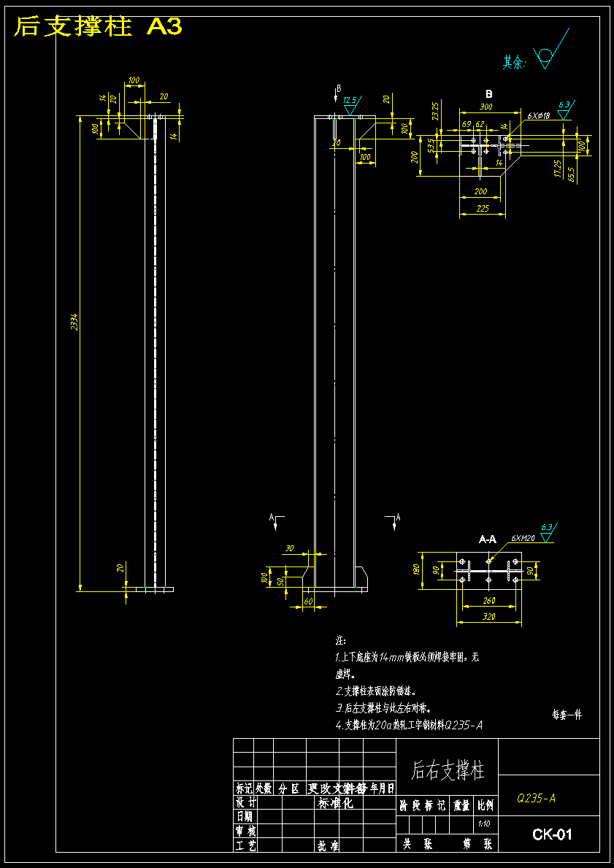Select the "分区" column header

(x=288, y=788)
